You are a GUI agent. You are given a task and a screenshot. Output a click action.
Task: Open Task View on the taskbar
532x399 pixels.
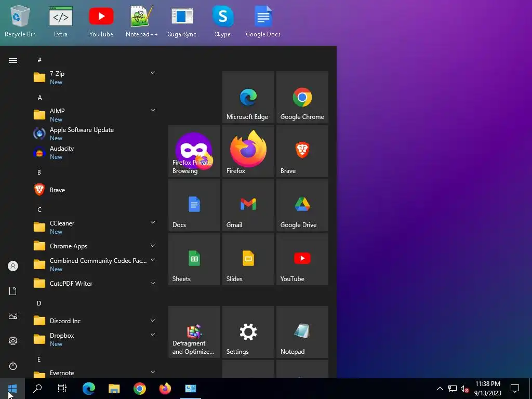point(62,389)
